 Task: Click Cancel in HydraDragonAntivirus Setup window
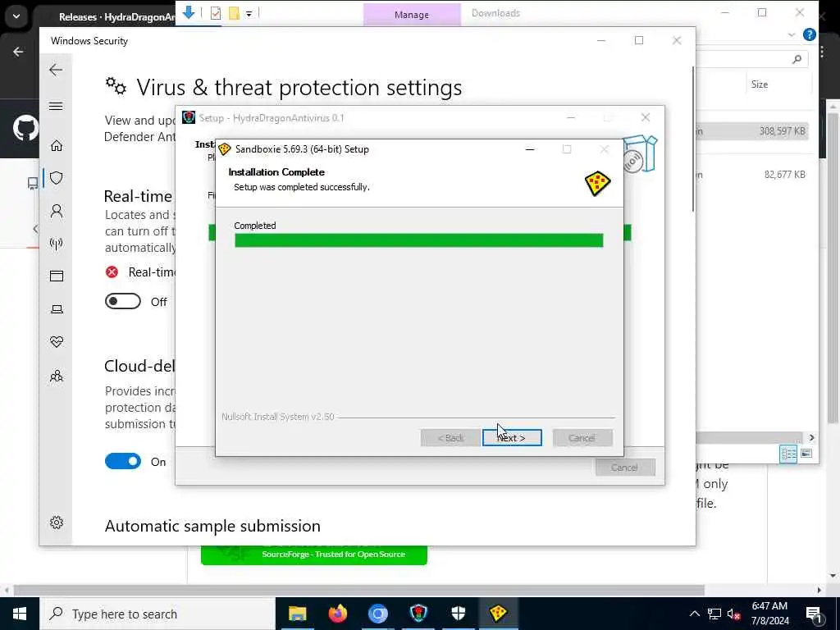(624, 467)
